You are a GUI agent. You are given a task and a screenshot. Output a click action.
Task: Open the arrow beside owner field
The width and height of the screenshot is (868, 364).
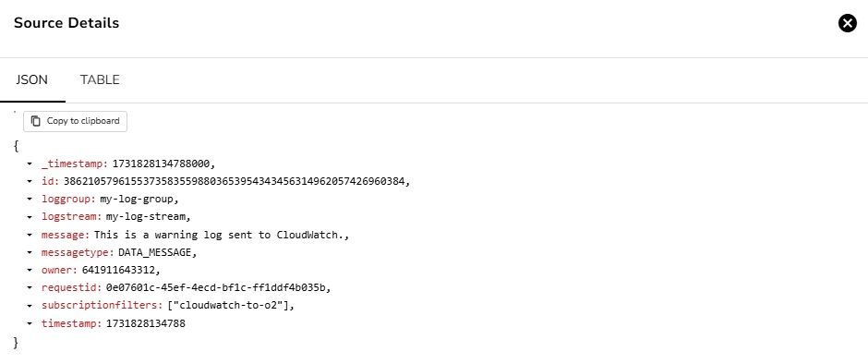pos(30,271)
